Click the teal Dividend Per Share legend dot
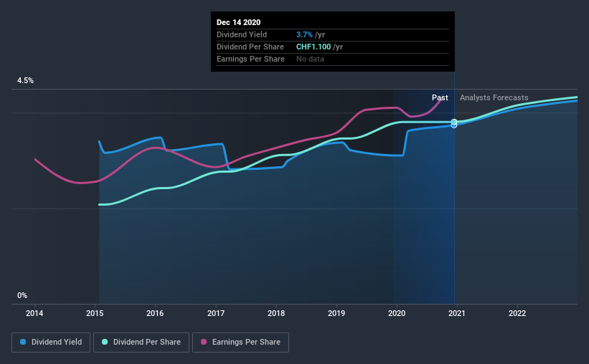The image size is (589, 364). point(105,342)
